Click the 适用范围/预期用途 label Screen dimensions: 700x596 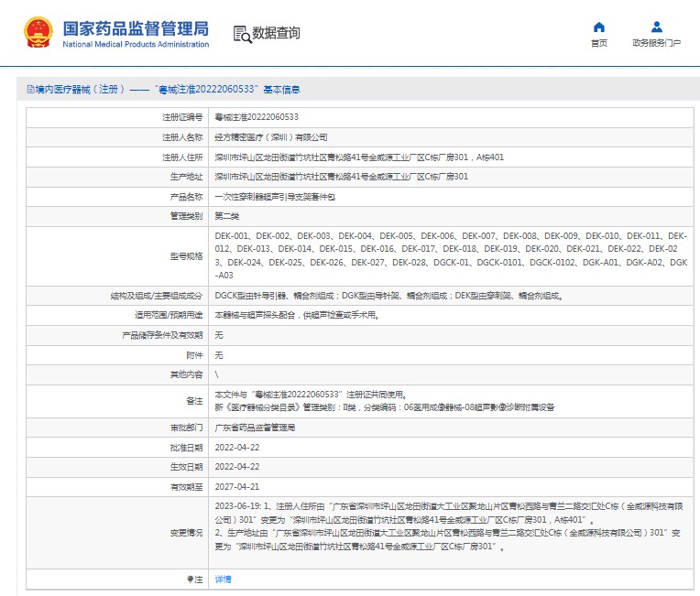coord(169,315)
